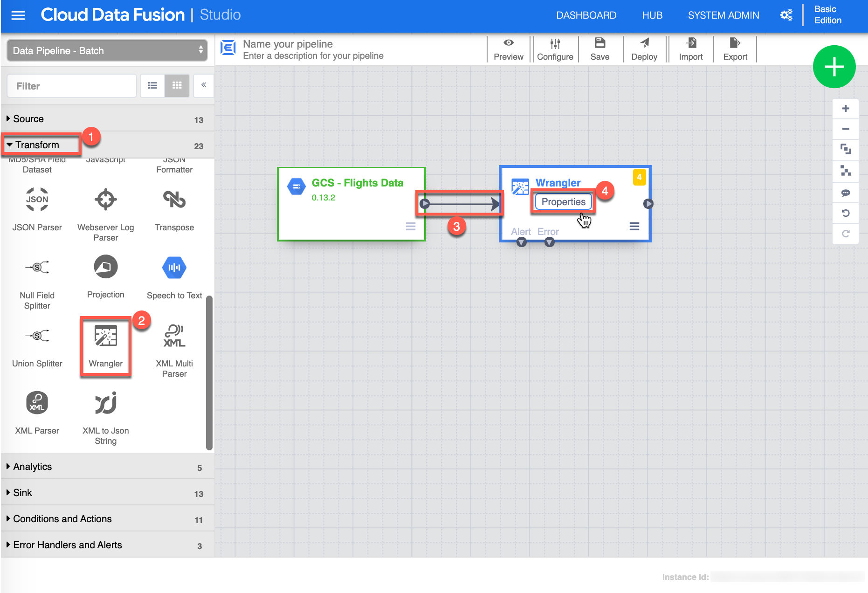Open the HUB menu item
868x593 pixels.
652,15
